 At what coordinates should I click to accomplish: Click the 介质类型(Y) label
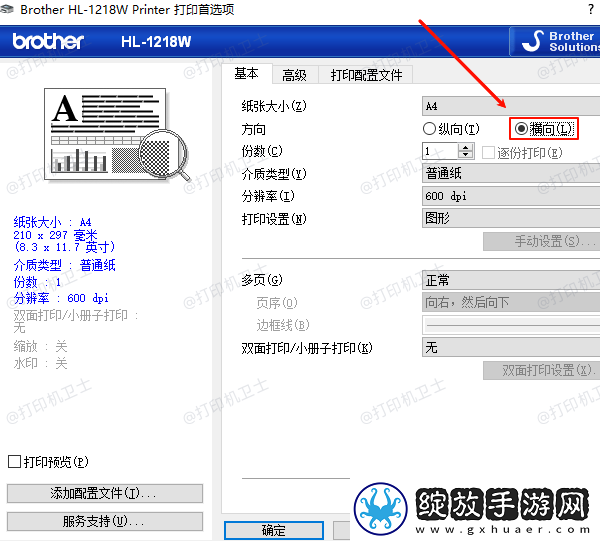tap(274, 174)
